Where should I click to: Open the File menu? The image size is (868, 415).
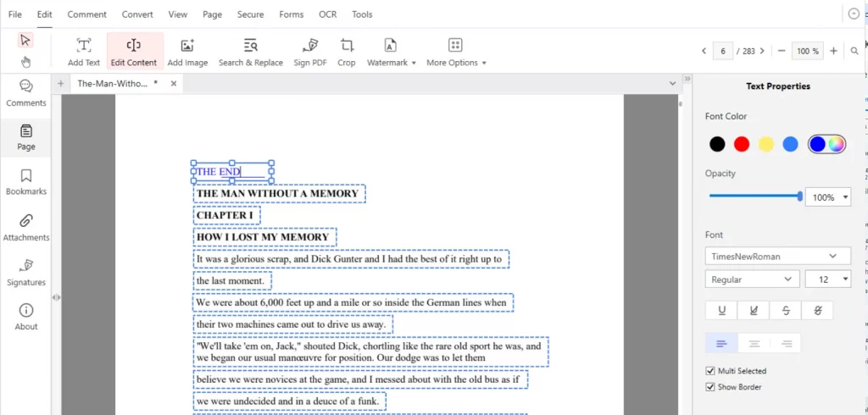pyautogui.click(x=15, y=14)
